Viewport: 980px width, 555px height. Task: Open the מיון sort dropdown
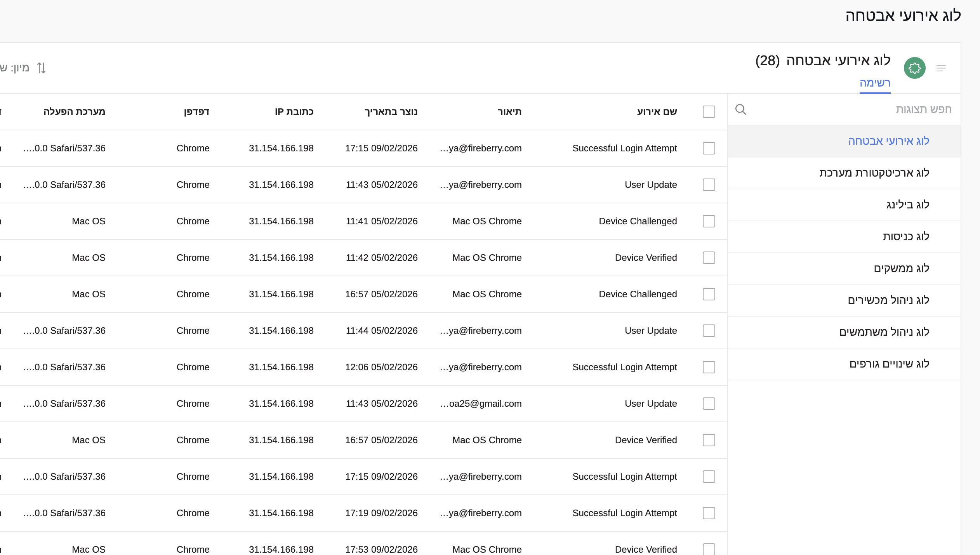pos(15,68)
